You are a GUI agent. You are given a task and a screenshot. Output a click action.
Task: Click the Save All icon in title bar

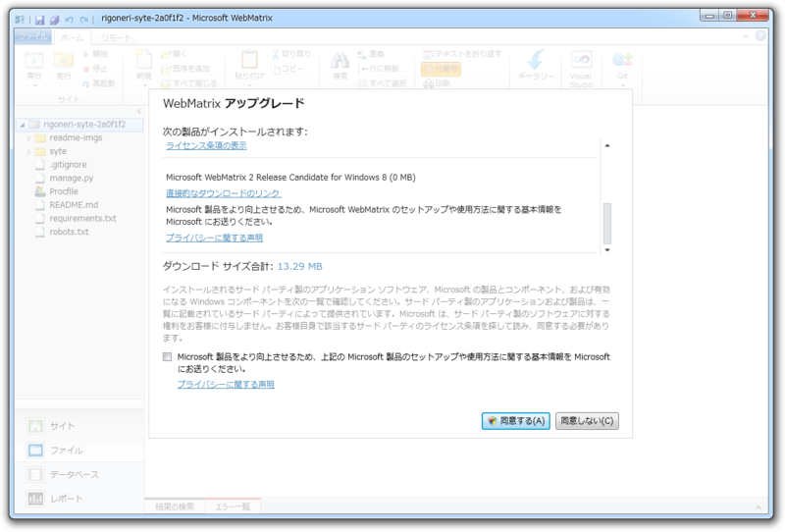pos(55,19)
